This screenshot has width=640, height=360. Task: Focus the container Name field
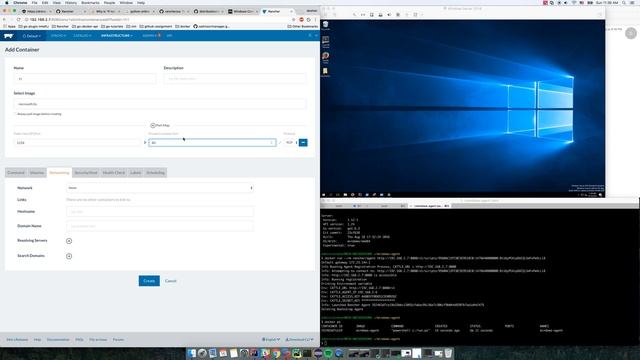click(84, 79)
